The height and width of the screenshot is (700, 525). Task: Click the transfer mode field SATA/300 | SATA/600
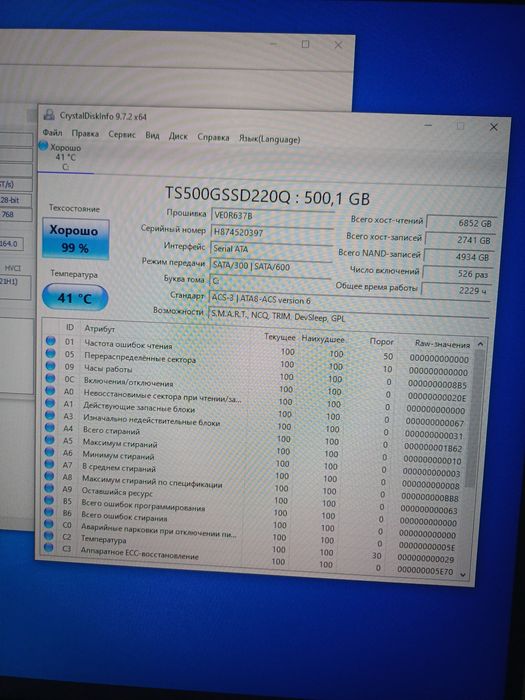pyautogui.click(x=270, y=267)
